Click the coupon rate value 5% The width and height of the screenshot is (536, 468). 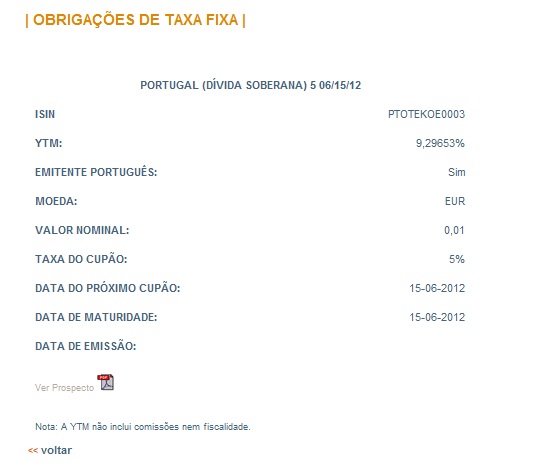(x=457, y=259)
